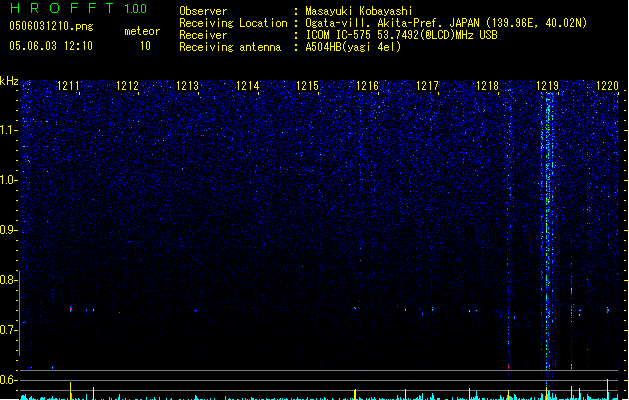The width and height of the screenshot is (629, 400).
Task: Click the Receiving antenna label
Action: click(x=230, y=47)
